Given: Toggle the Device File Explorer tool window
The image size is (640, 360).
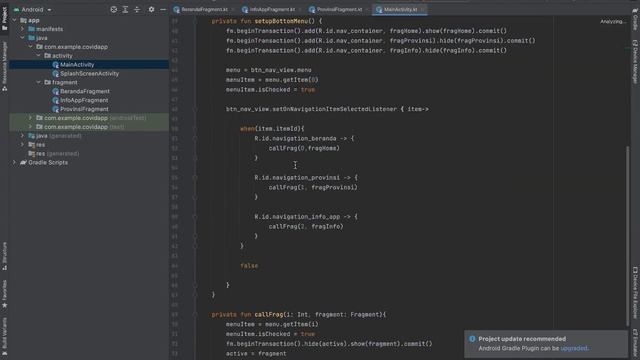Looking at the screenshot, I should pos(635,292).
